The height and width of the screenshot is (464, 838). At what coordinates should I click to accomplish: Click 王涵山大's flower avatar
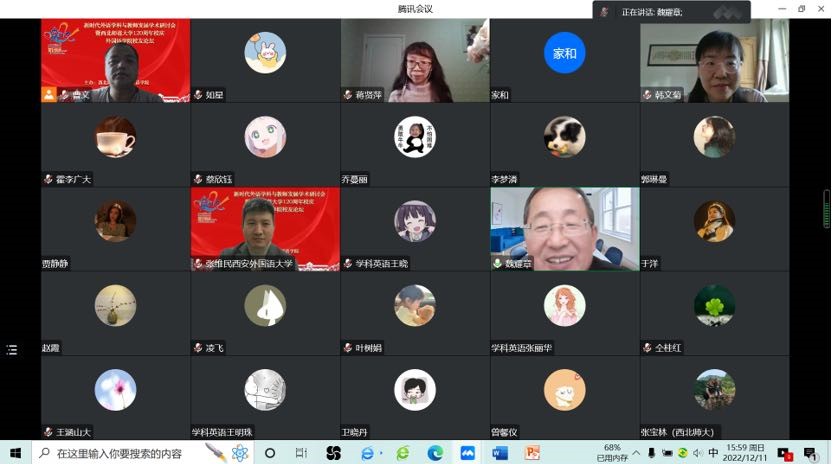point(115,390)
